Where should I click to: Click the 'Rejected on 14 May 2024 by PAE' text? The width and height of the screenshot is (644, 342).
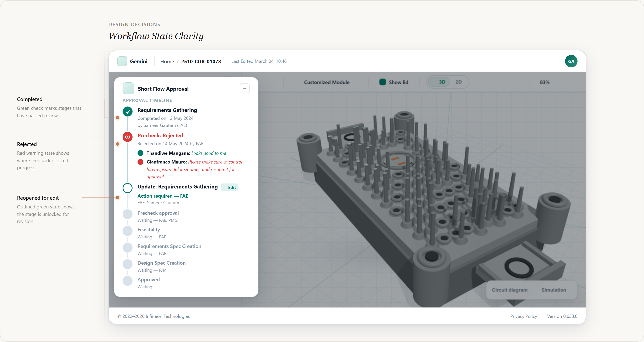(x=170, y=144)
